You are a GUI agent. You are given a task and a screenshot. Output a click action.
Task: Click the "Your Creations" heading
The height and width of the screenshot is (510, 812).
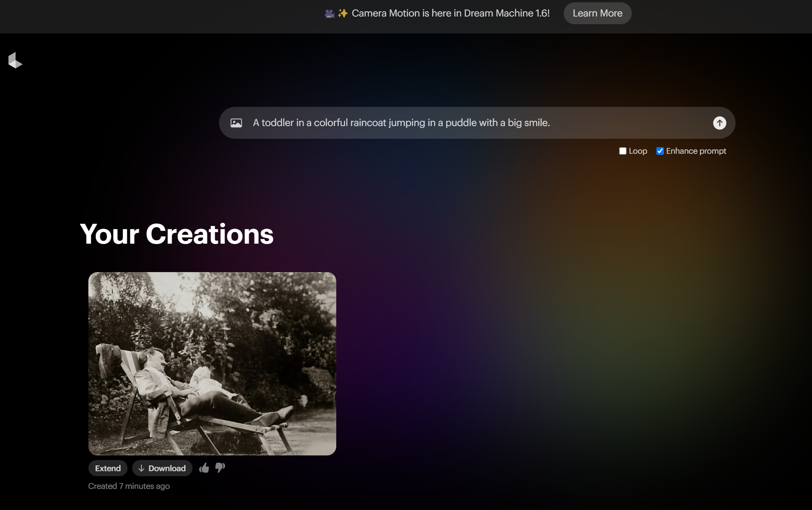point(177,234)
